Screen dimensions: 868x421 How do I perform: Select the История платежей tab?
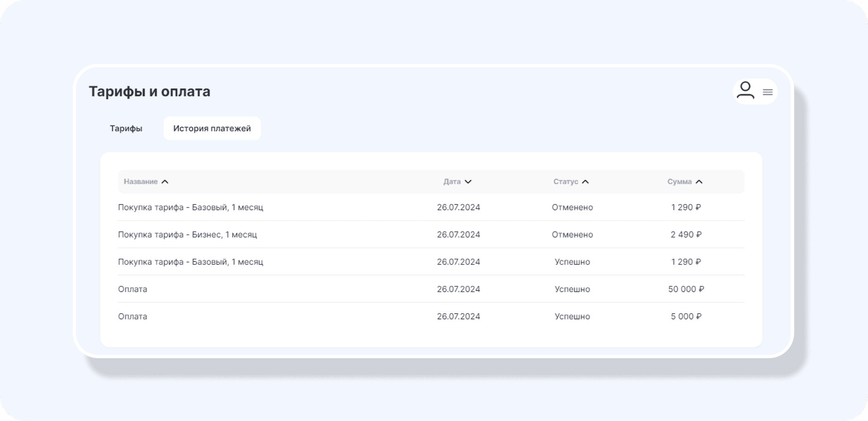[x=212, y=128]
